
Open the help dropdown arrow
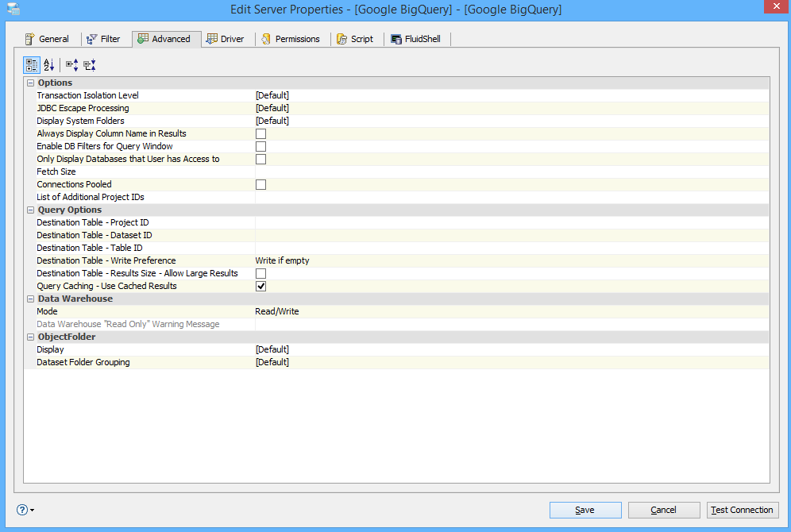[33, 511]
